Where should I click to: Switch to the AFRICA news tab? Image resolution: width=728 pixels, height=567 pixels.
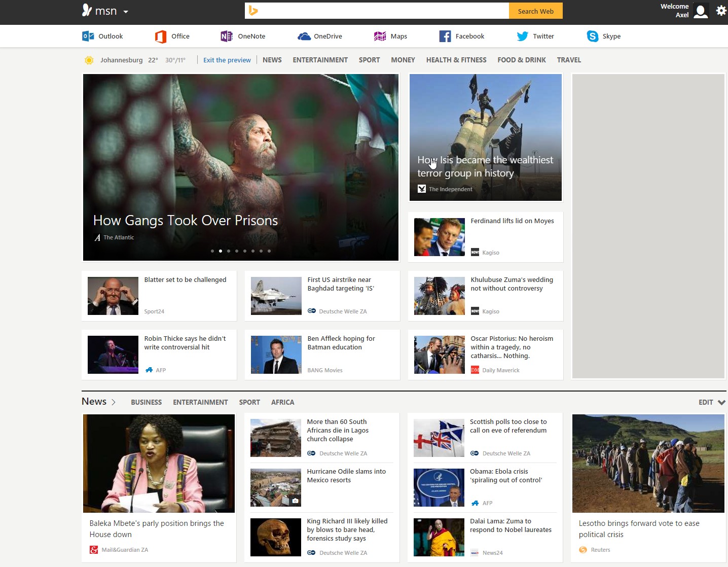pos(282,402)
